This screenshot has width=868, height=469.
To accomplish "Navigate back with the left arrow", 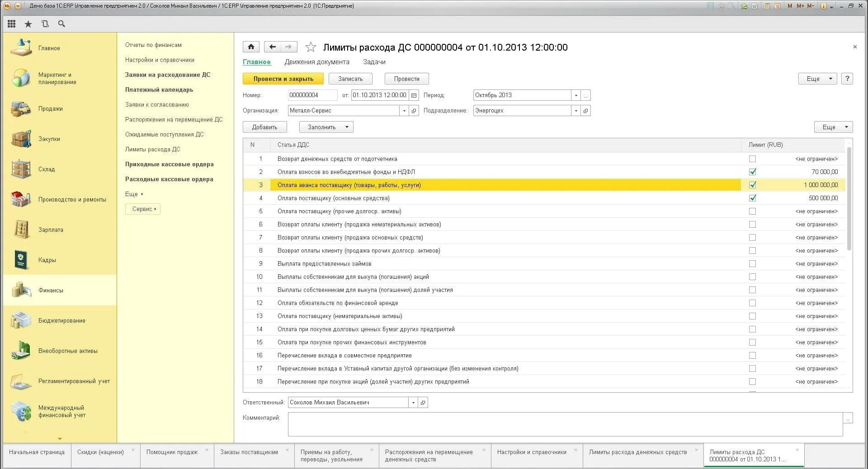I will [272, 47].
